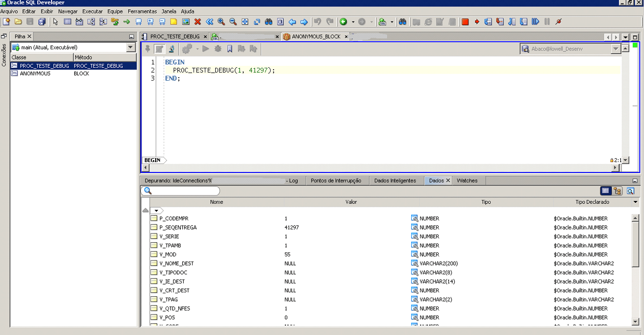Viewport: 644px width, 335px height.
Task: Open the Ferramentas menu
Action: pos(142,11)
